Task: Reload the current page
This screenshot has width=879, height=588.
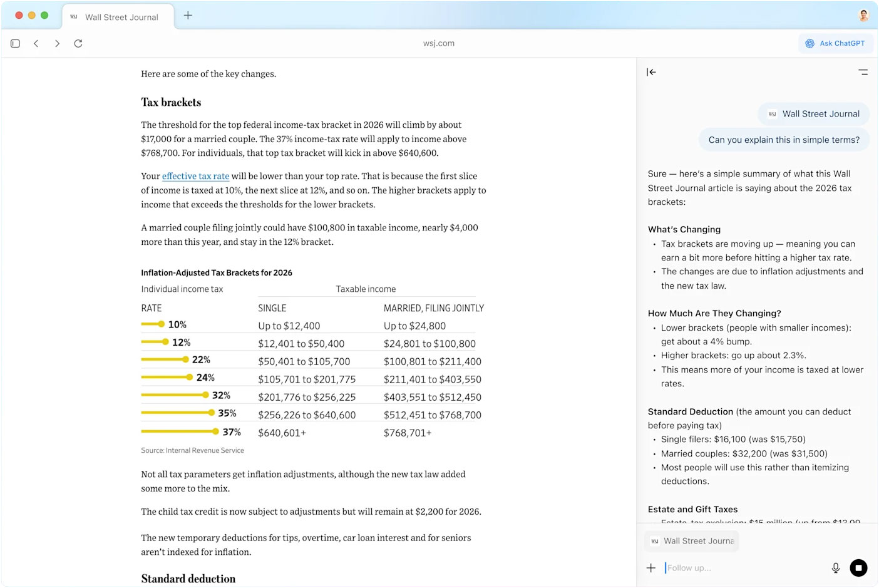Action: tap(78, 43)
